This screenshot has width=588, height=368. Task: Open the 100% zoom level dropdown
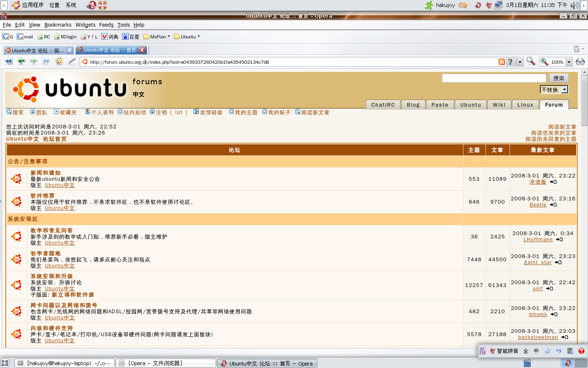pyautogui.click(x=568, y=62)
